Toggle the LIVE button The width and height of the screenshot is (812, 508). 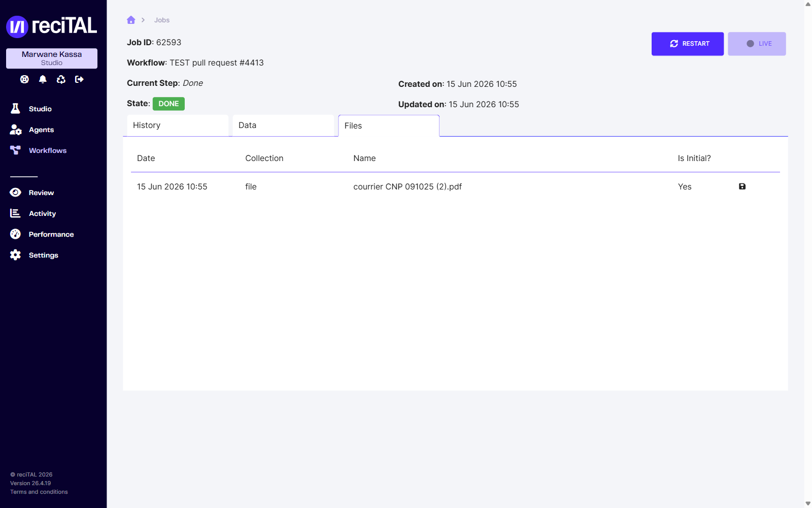click(x=757, y=44)
